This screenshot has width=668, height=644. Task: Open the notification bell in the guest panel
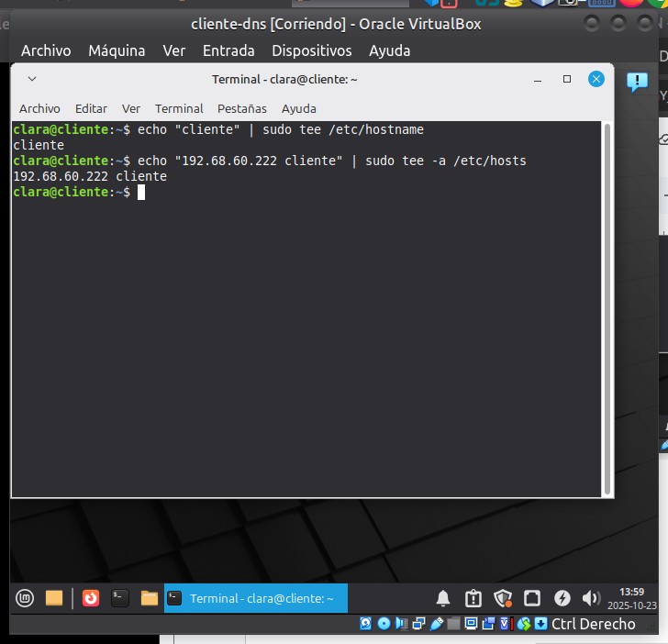pos(443,599)
